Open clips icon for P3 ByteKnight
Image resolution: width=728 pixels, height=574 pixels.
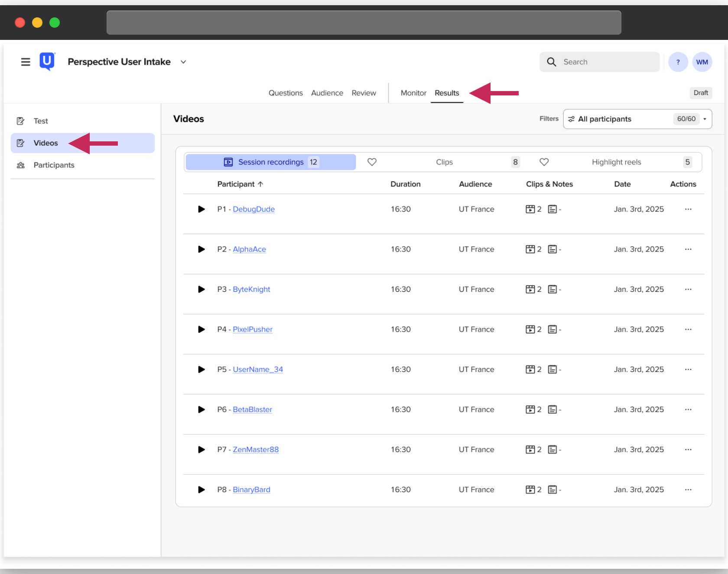[530, 289]
